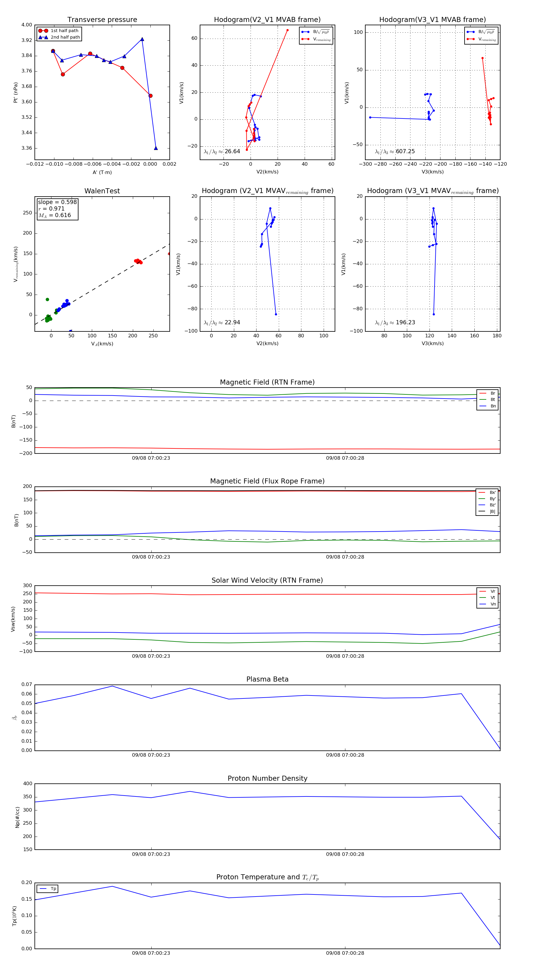Image resolution: width=535 pixels, height=980 pixels.
Task: Click the "Transverse pressure" plot title
Action: coord(102,20)
